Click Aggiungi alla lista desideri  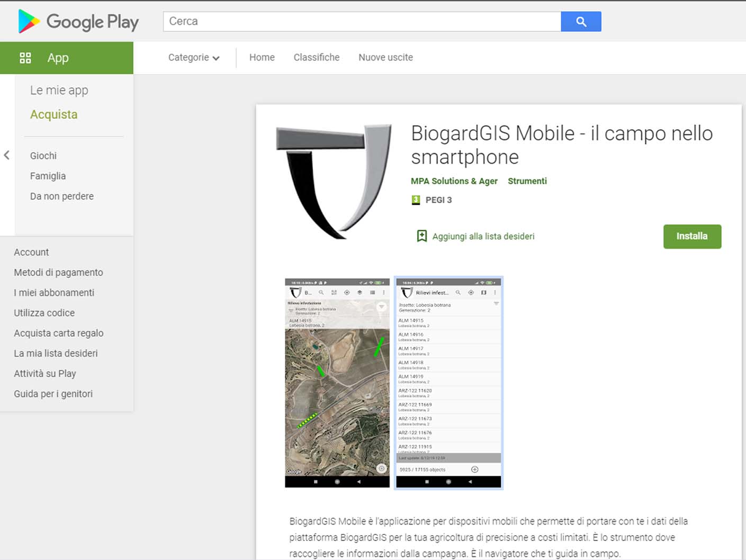[483, 237]
